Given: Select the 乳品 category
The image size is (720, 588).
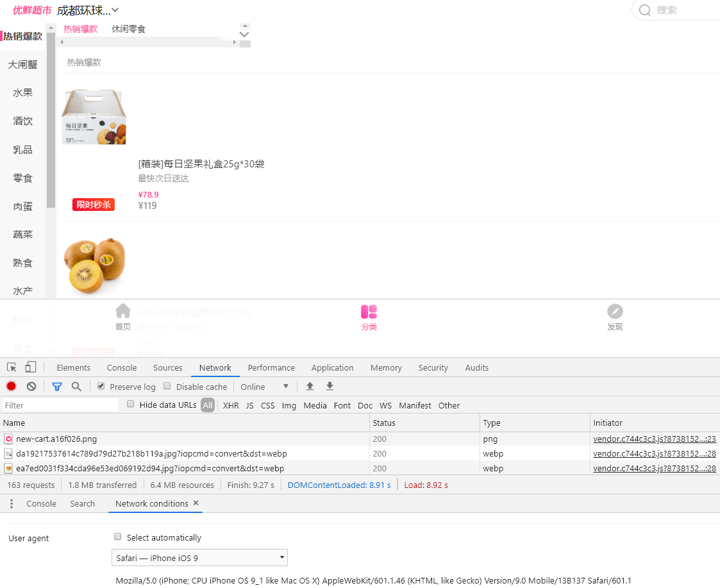Looking at the screenshot, I should click(22, 150).
